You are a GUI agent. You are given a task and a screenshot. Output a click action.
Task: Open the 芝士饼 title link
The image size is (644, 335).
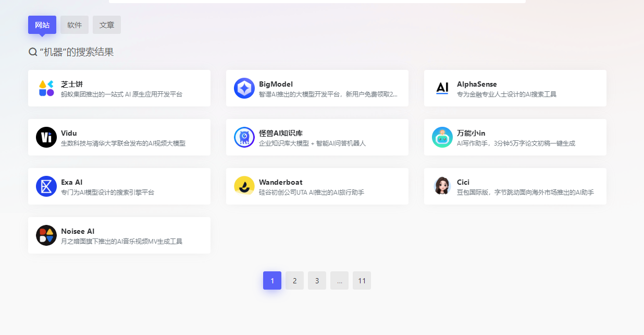pyautogui.click(x=72, y=84)
